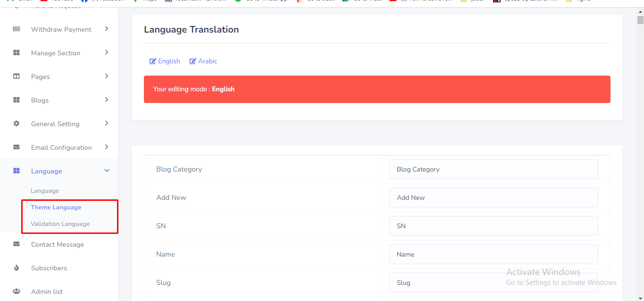Switch editing language to Arabic
This screenshot has width=644, height=301.
coord(203,61)
